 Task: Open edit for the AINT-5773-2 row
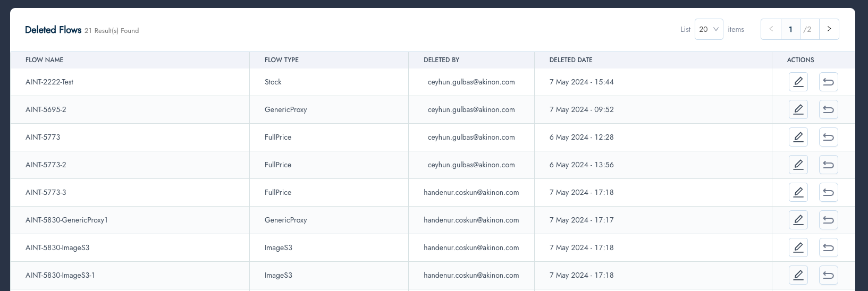pos(798,165)
